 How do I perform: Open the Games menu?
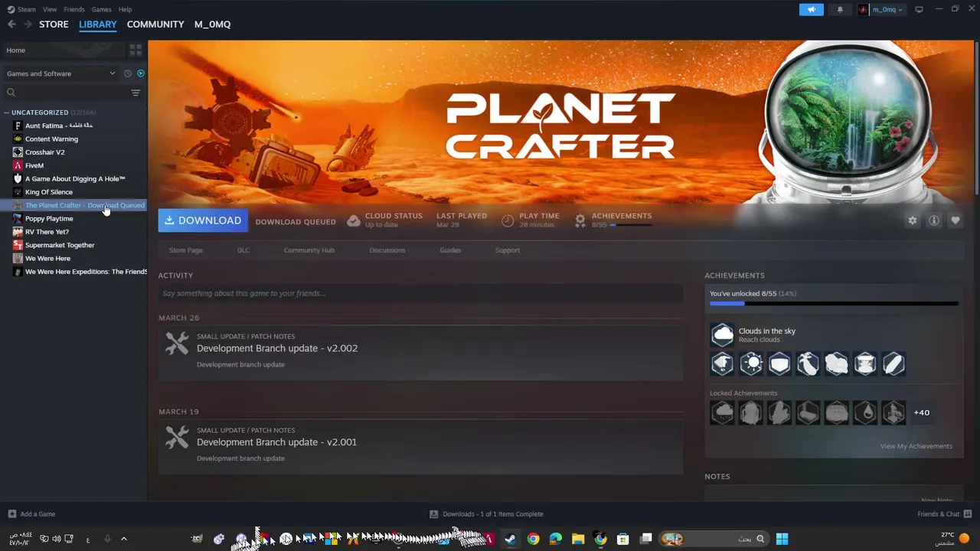click(101, 9)
